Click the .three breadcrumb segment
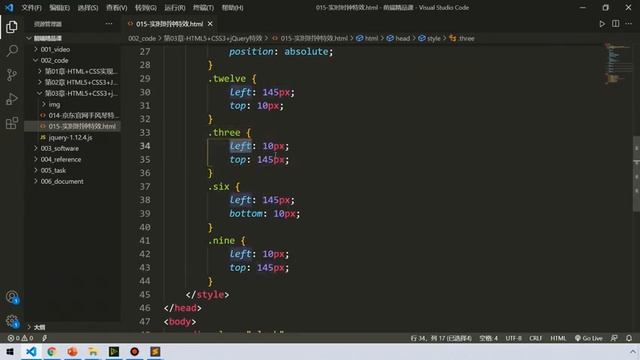 pos(462,38)
